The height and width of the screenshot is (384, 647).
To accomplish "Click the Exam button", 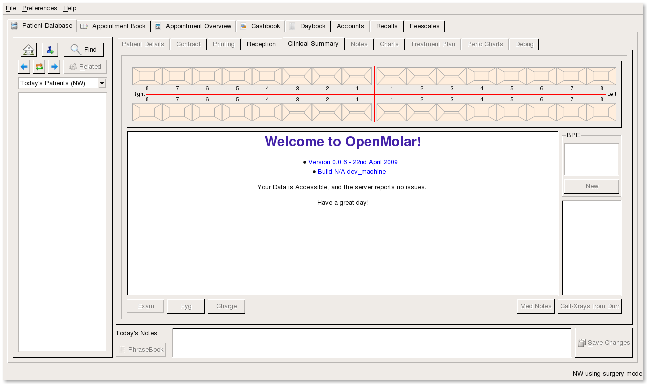I will (146, 306).
